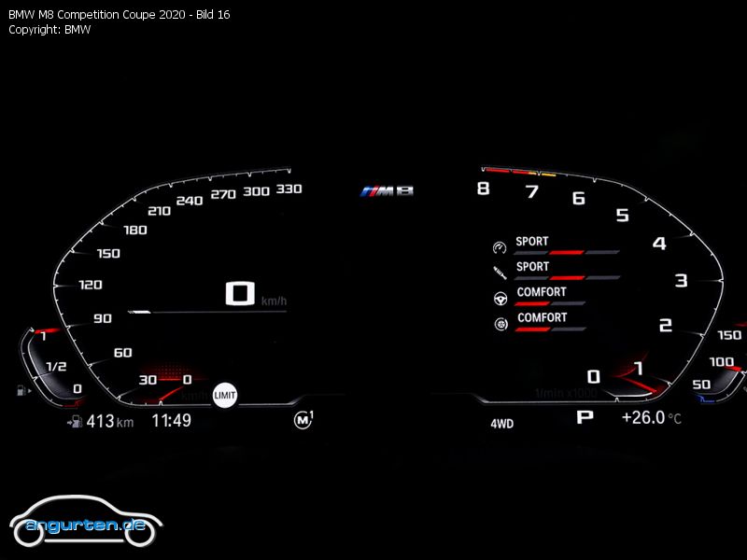
Task: Adjust the engine SPORT level bar
Action: pos(567,252)
